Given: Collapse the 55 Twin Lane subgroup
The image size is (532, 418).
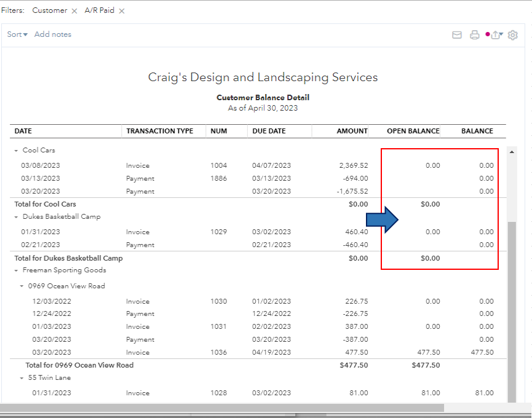Looking at the screenshot, I should click(x=22, y=377).
